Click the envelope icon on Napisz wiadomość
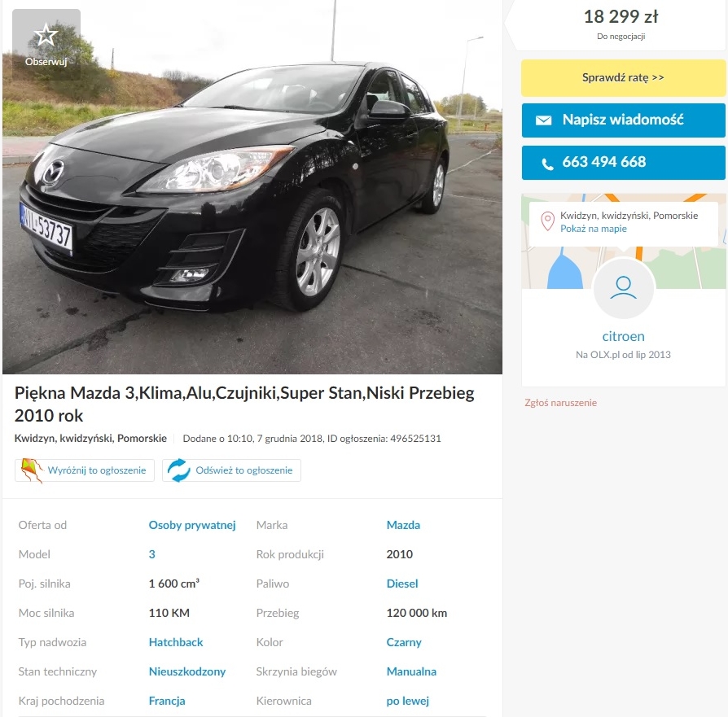Image resolution: width=728 pixels, height=717 pixels. (543, 120)
